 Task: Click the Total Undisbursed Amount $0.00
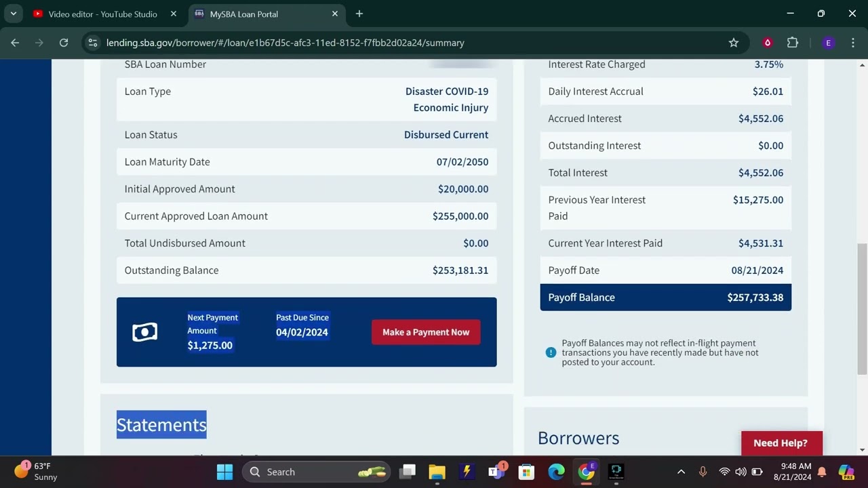[x=476, y=243]
